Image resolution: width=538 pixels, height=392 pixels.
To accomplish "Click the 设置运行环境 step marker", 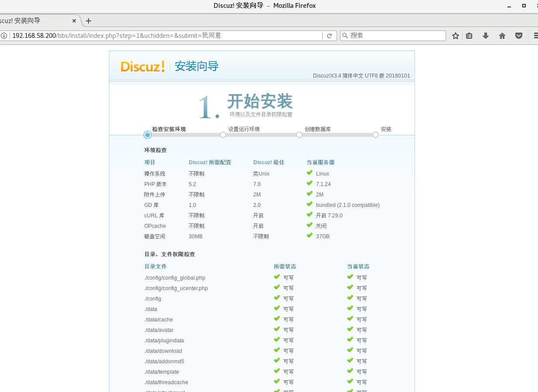I will point(223,135).
